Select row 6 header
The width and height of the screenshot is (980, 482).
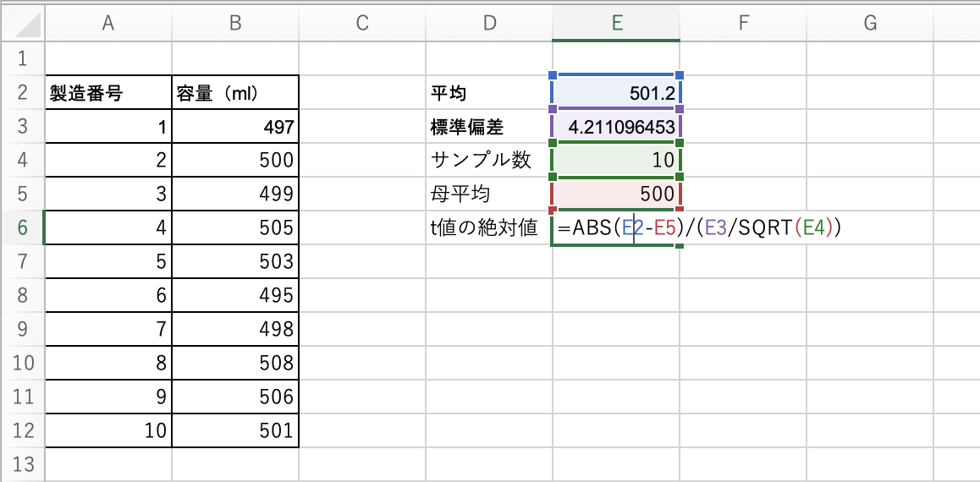23,227
